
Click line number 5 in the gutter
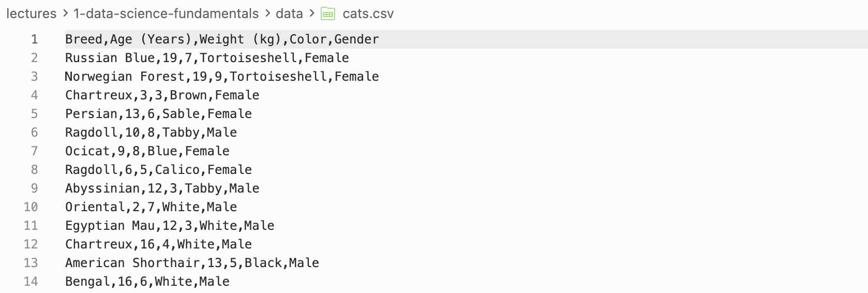click(x=34, y=114)
